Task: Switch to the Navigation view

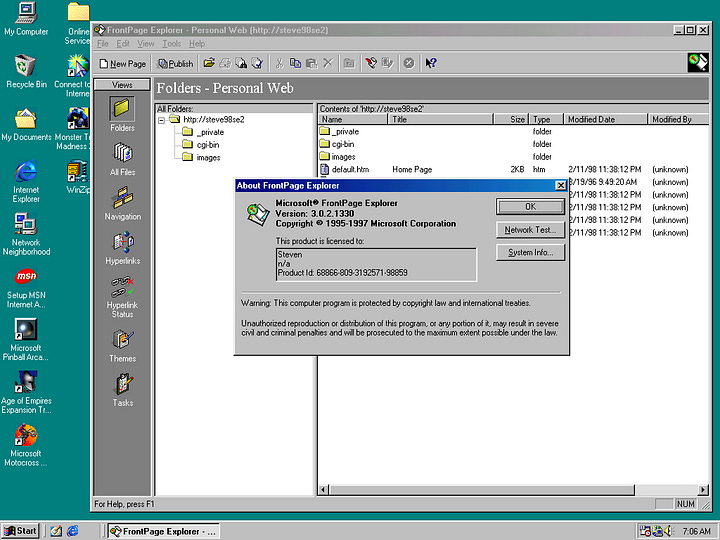Action: coord(122,203)
